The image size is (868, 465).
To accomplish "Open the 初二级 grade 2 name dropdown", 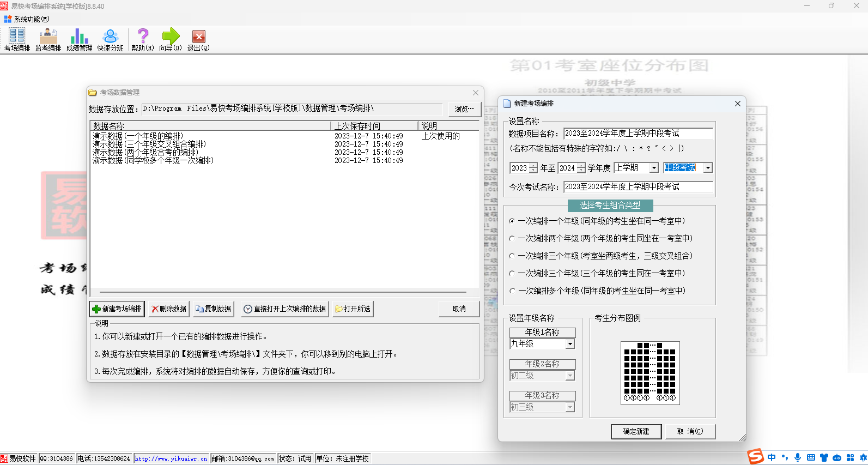I will pyautogui.click(x=570, y=376).
